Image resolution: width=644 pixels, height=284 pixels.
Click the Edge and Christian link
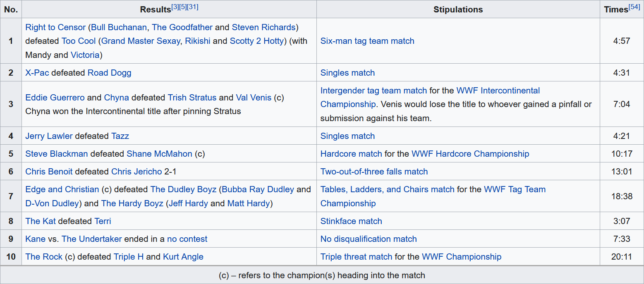62,190
